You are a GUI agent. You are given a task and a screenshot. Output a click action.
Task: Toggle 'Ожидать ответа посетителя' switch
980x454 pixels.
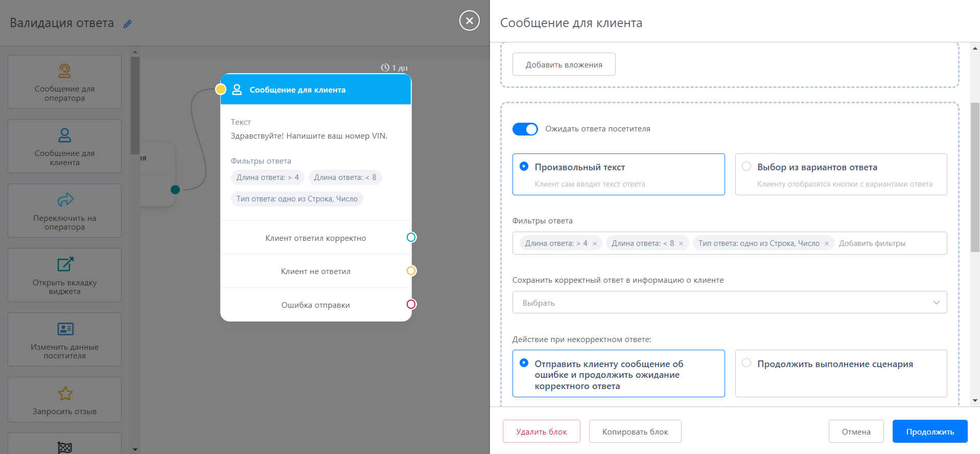pyautogui.click(x=525, y=129)
